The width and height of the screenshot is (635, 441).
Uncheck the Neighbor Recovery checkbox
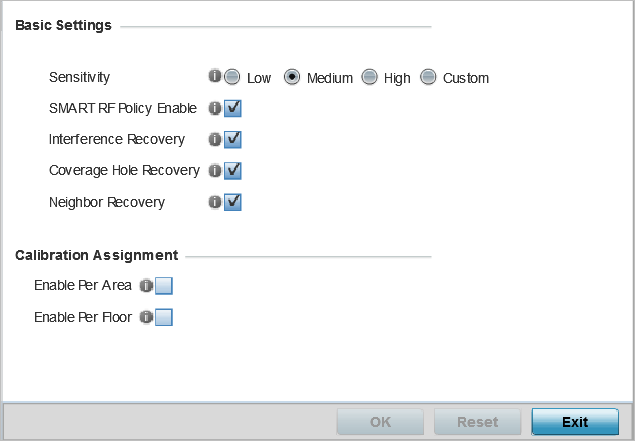click(233, 202)
